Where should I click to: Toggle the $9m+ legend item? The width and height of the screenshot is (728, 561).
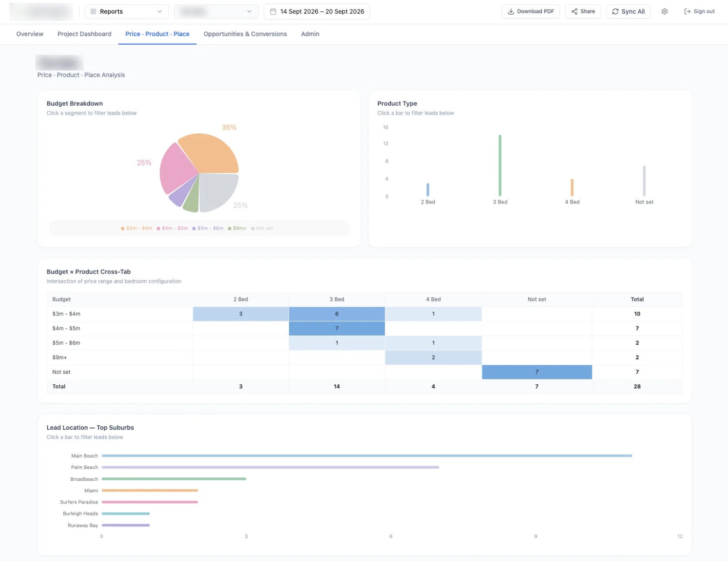237,228
